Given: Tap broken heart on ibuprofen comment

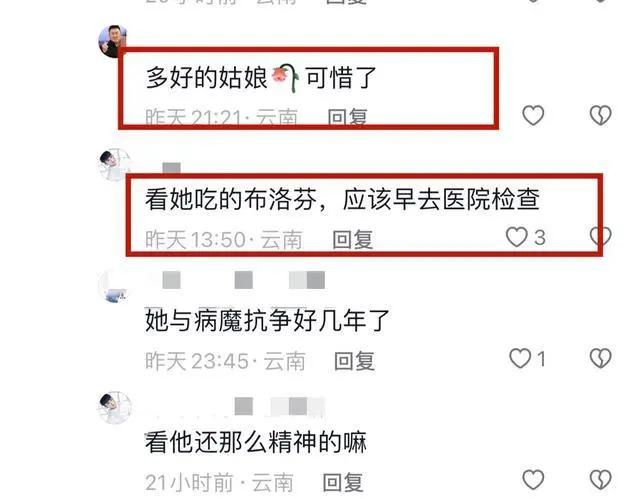Looking at the screenshot, I should pos(600,237).
